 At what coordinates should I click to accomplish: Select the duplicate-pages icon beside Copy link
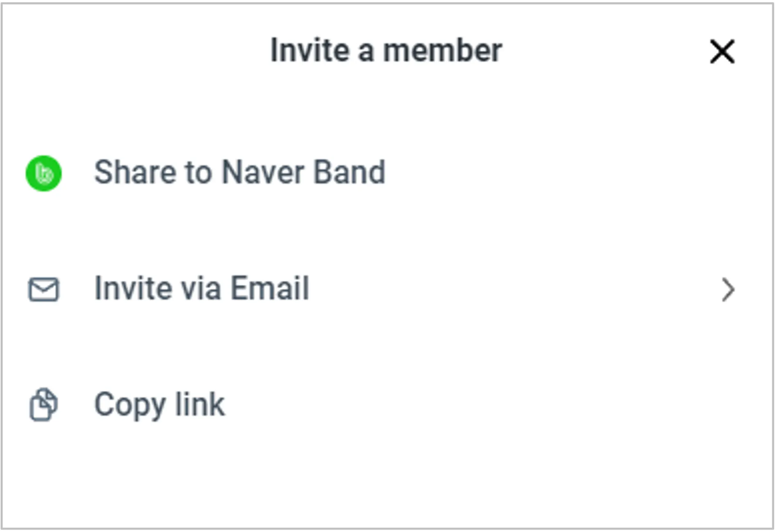[43, 404]
